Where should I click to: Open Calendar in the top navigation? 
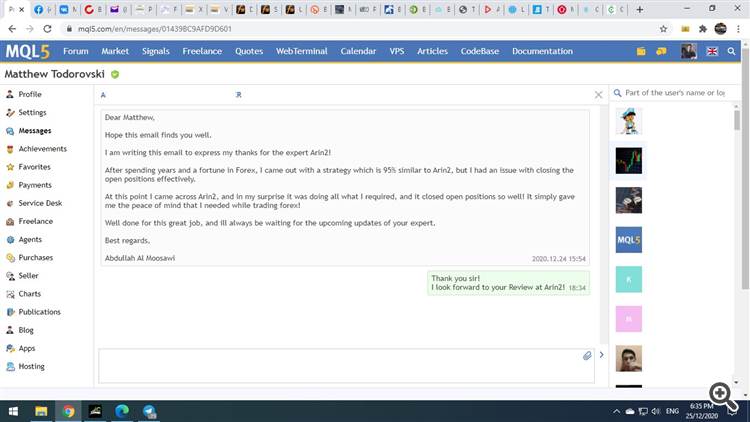[358, 51]
